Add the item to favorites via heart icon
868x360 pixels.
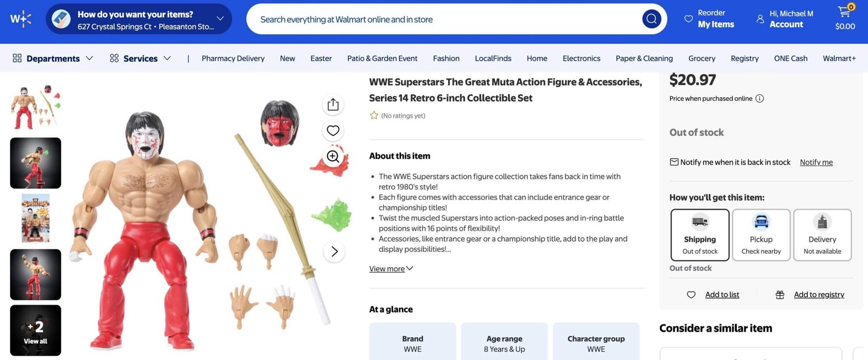click(333, 130)
